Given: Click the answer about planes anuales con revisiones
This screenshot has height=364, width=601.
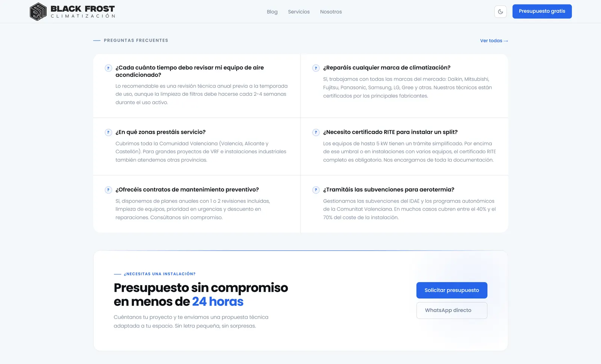Looking at the screenshot, I should pos(193,209).
